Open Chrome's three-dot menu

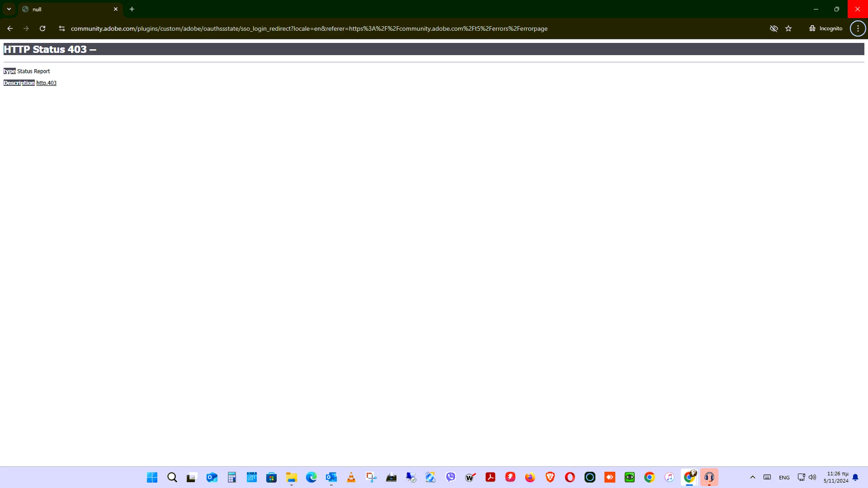pyautogui.click(x=858, y=28)
